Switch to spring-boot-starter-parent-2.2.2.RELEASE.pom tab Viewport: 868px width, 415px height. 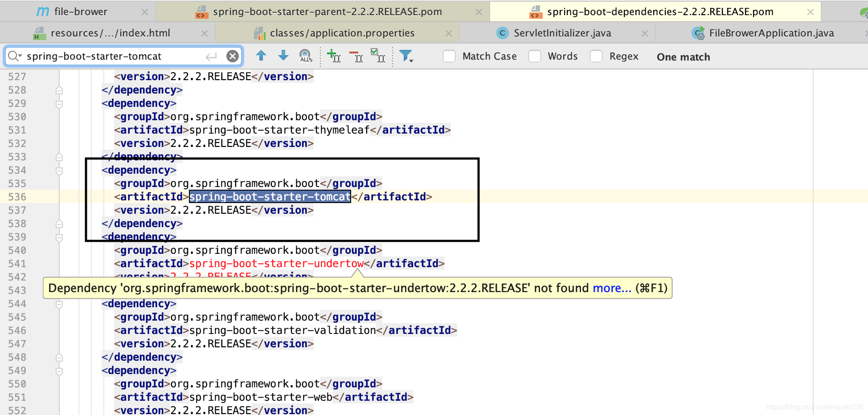tap(328, 12)
